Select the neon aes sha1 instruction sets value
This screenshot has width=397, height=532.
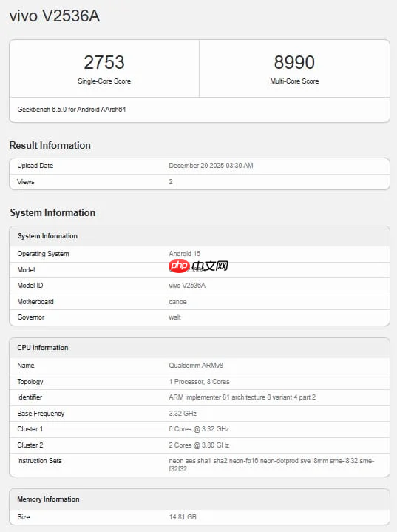(x=271, y=465)
